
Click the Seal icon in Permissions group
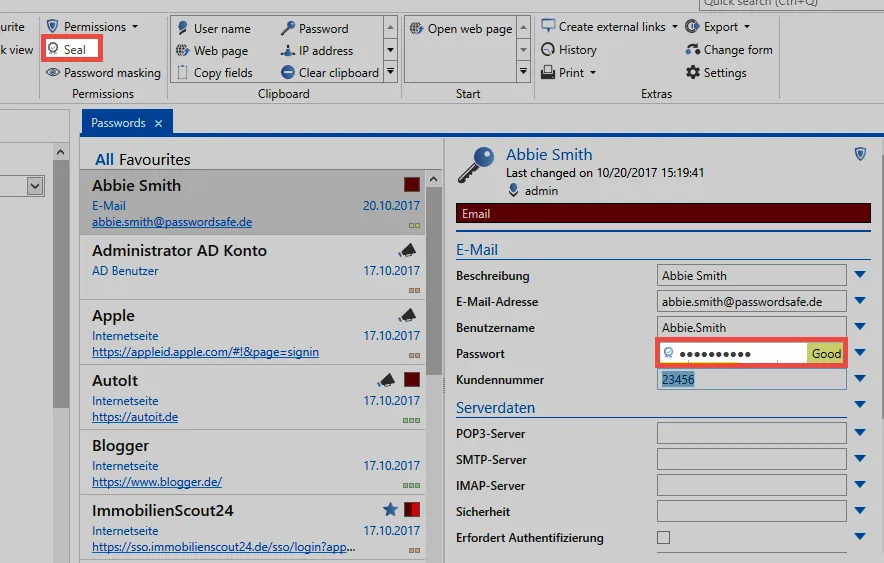click(x=53, y=49)
